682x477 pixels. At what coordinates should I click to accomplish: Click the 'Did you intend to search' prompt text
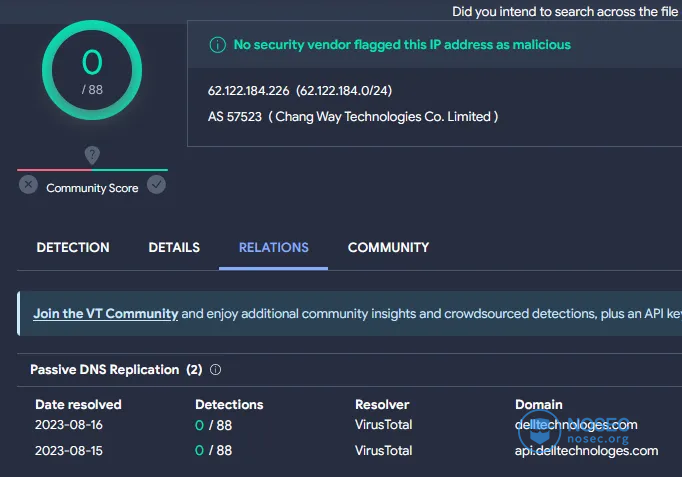[x=565, y=12]
